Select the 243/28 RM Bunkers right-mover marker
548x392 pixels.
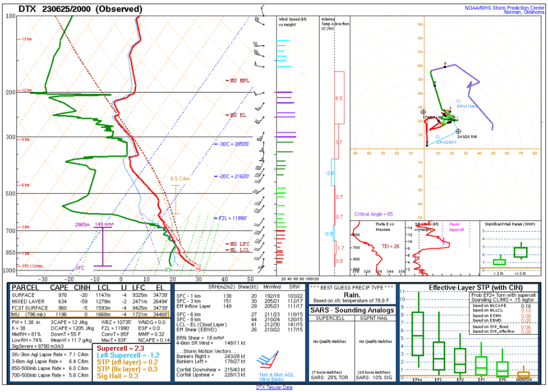(x=458, y=131)
